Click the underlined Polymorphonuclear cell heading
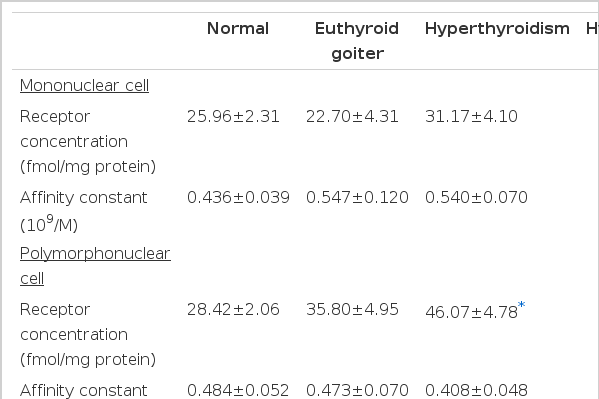Screen dimensions: 599x399 [x=95, y=266]
